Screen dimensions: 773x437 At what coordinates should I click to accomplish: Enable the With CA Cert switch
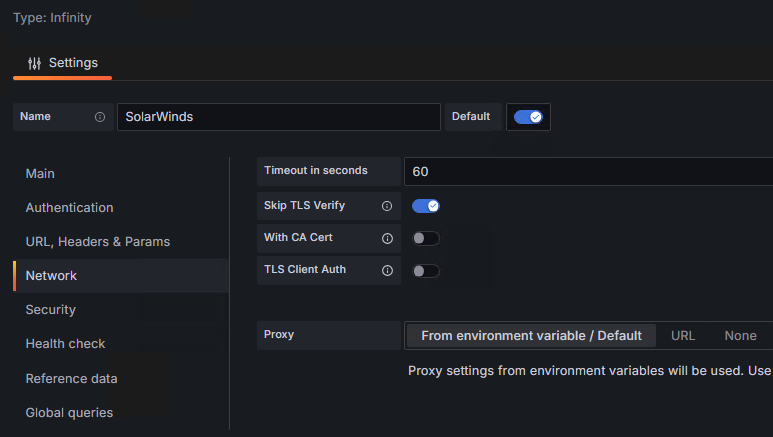click(426, 239)
